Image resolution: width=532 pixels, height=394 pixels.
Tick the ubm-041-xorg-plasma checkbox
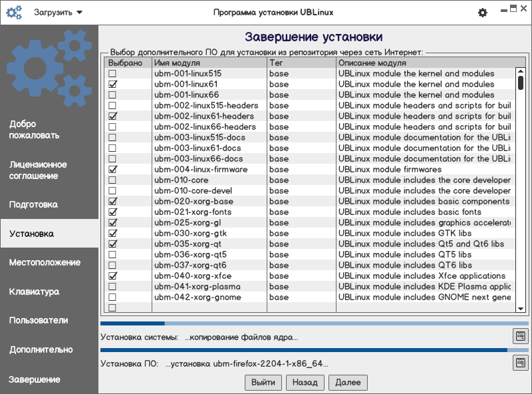112,287
